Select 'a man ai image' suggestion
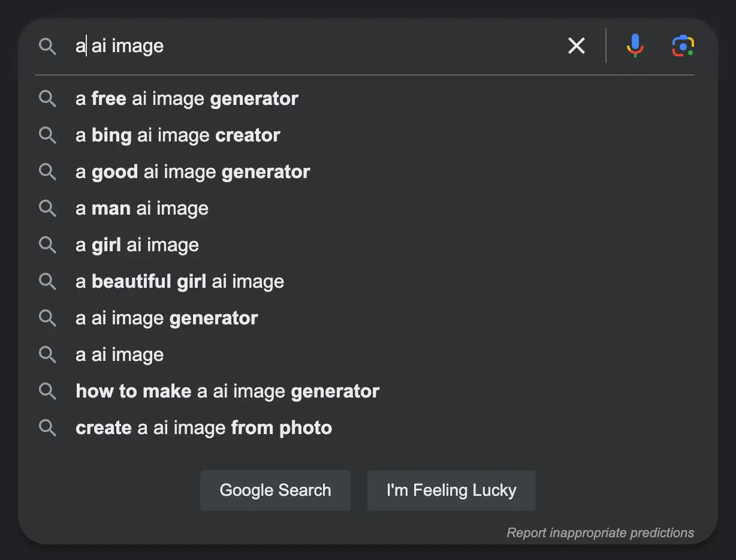 click(142, 209)
